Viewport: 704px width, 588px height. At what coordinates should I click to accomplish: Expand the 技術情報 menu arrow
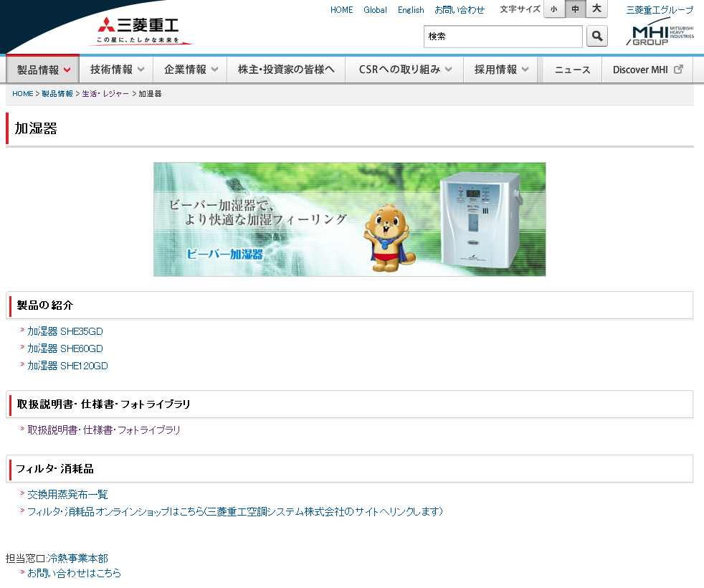pos(141,69)
